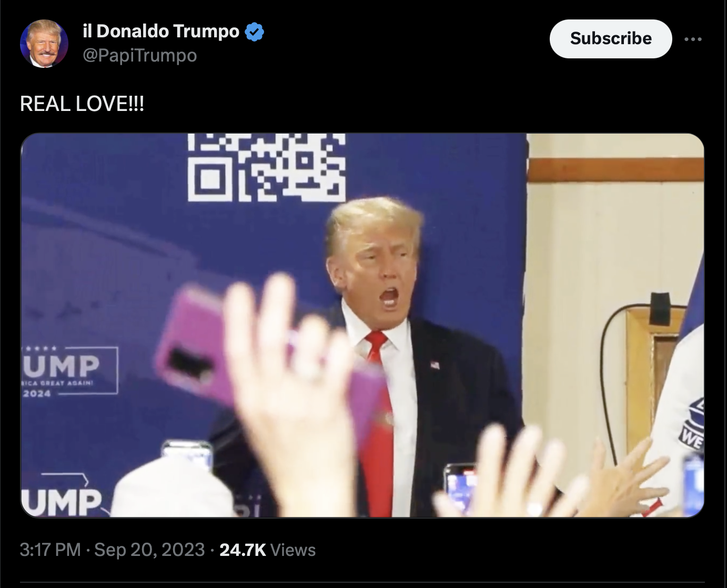This screenshot has height=588, width=727.
Task: Select the REAL LOVE!!! post text
Action: 82,104
